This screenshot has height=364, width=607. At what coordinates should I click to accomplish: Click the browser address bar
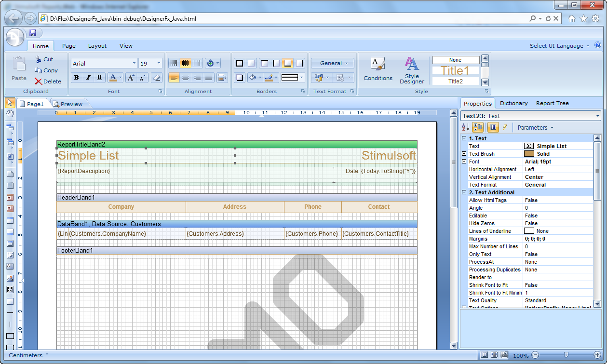pos(284,19)
